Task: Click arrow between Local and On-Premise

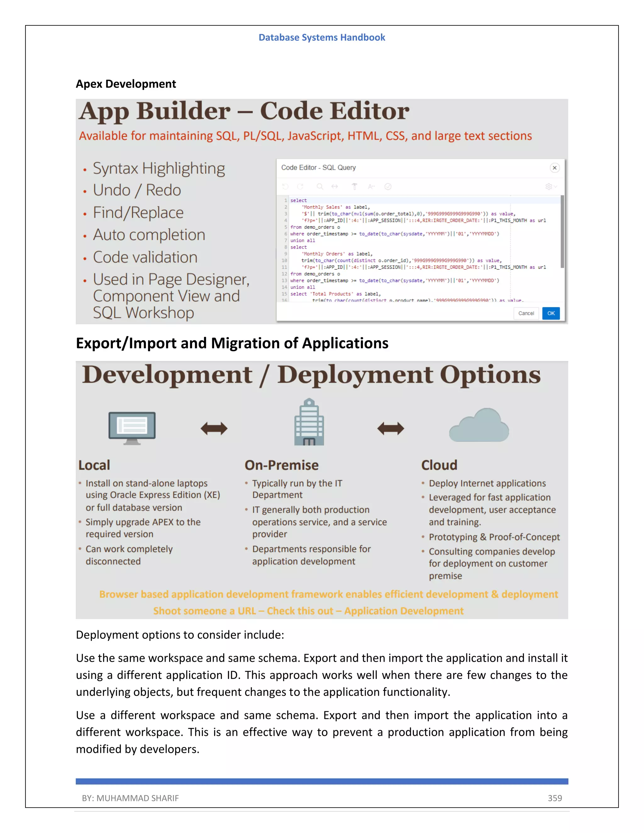Action: coord(214,429)
